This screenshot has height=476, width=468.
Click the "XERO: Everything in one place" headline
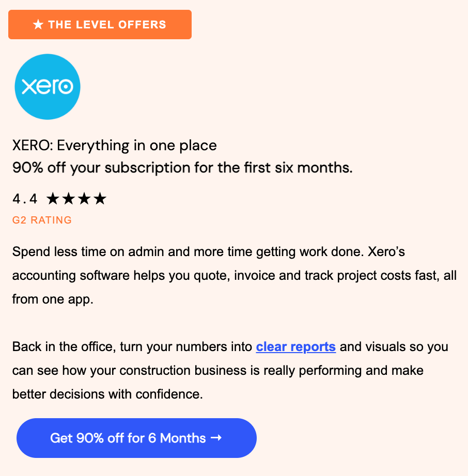click(114, 146)
